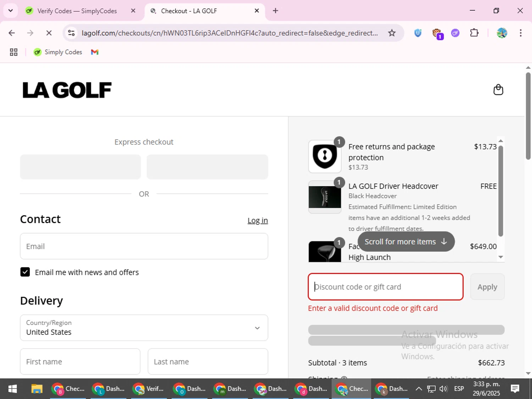
Task: Open site information icon in address bar
Action: 71,33
